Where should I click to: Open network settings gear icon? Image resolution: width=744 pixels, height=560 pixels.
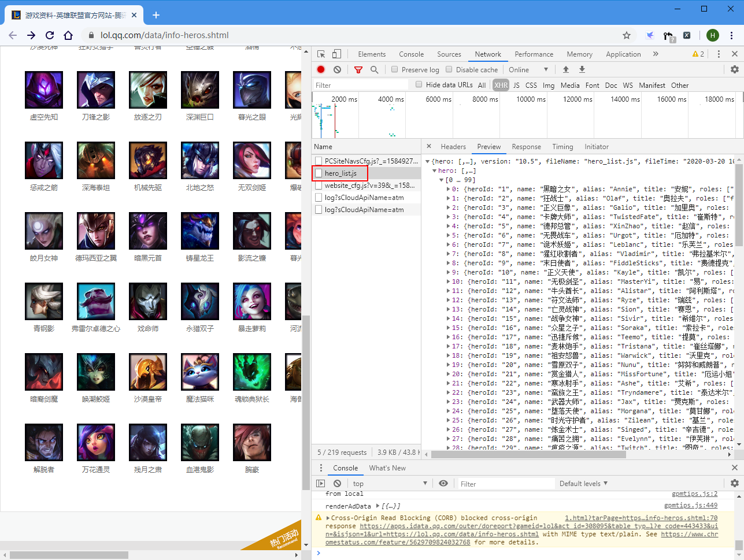[735, 69]
